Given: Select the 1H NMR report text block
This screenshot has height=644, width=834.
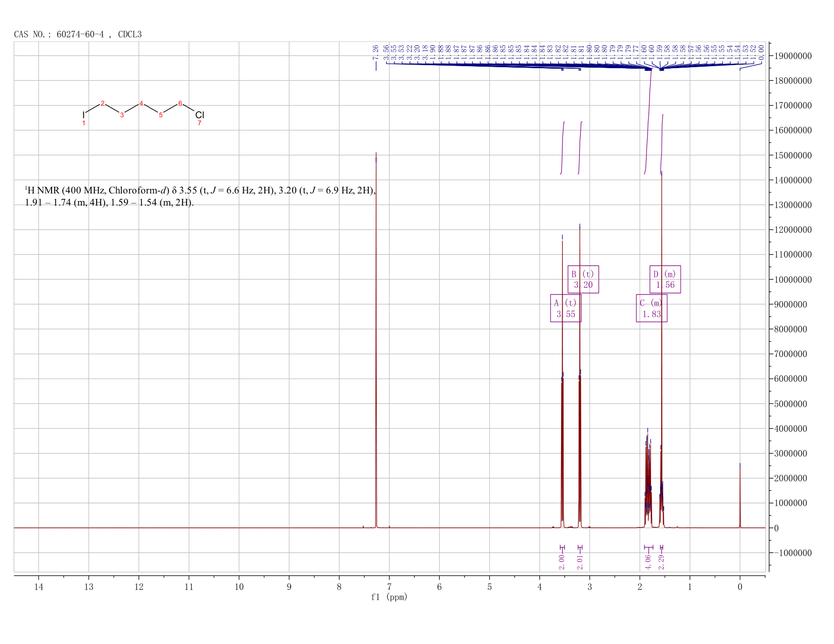Looking at the screenshot, I should point(201,196).
